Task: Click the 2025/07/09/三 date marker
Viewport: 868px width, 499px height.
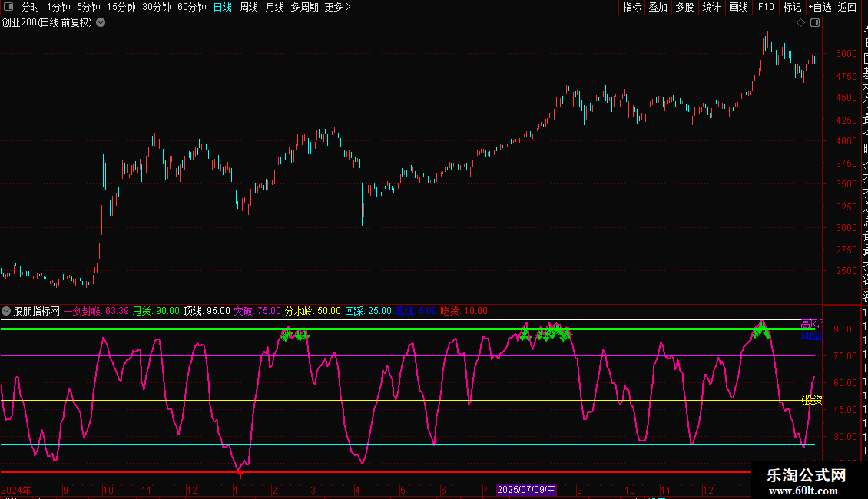Action: click(x=526, y=490)
